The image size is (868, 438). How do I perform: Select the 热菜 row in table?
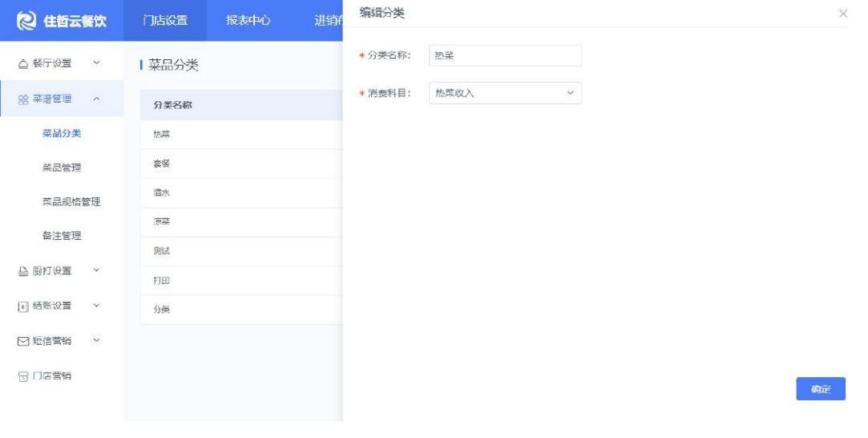(x=241, y=135)
